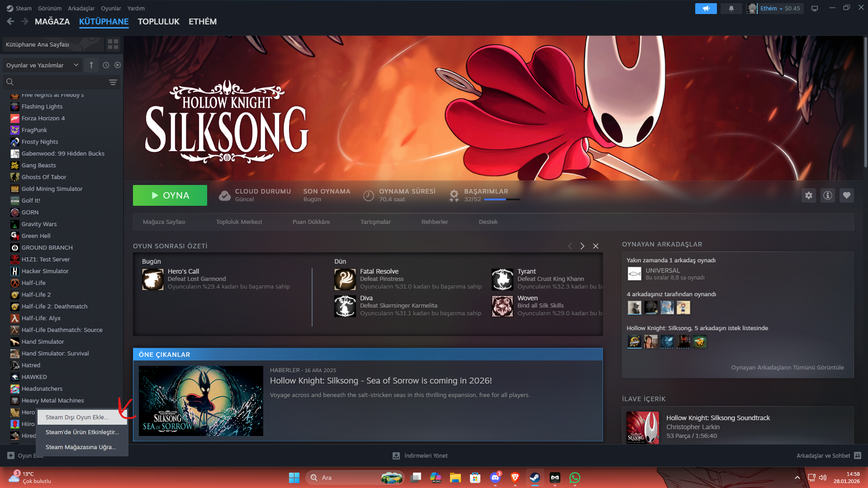The image size is (868, 488).
Task: Show next post-game summary page
Action: [583, 246]
